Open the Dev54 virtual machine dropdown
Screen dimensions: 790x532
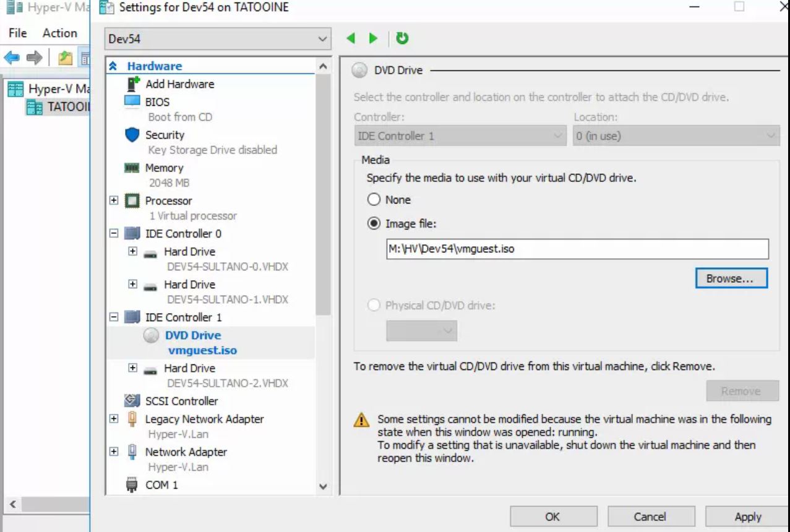click(x=217, y=39)
